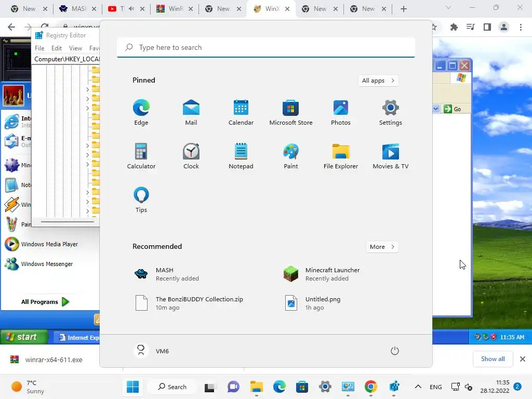
Task: Click XP start button
Action: pos(24,337)
